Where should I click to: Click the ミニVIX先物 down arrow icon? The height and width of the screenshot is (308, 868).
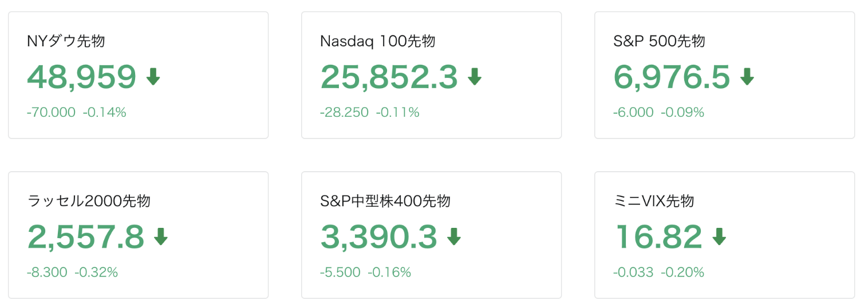(719, 236)
